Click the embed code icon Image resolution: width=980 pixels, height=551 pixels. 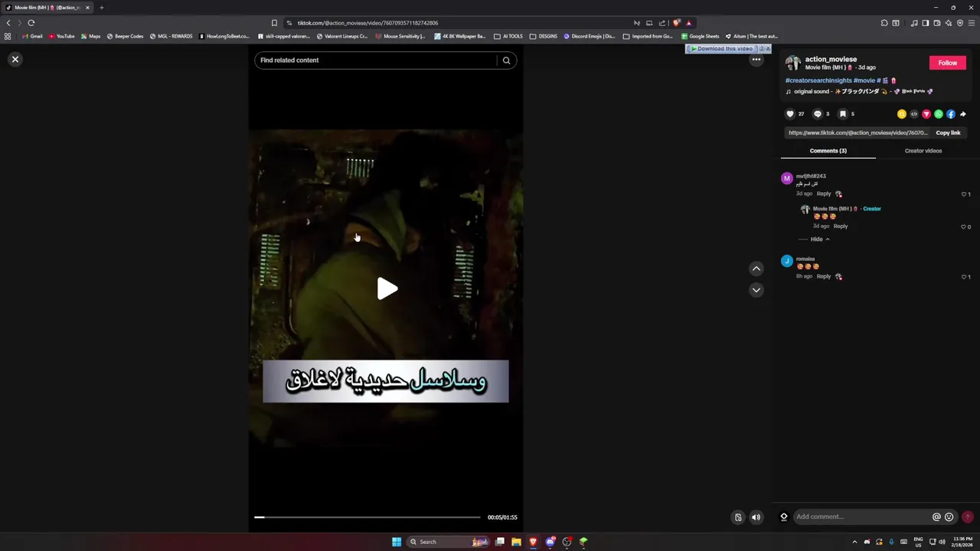tap(914, 114)
